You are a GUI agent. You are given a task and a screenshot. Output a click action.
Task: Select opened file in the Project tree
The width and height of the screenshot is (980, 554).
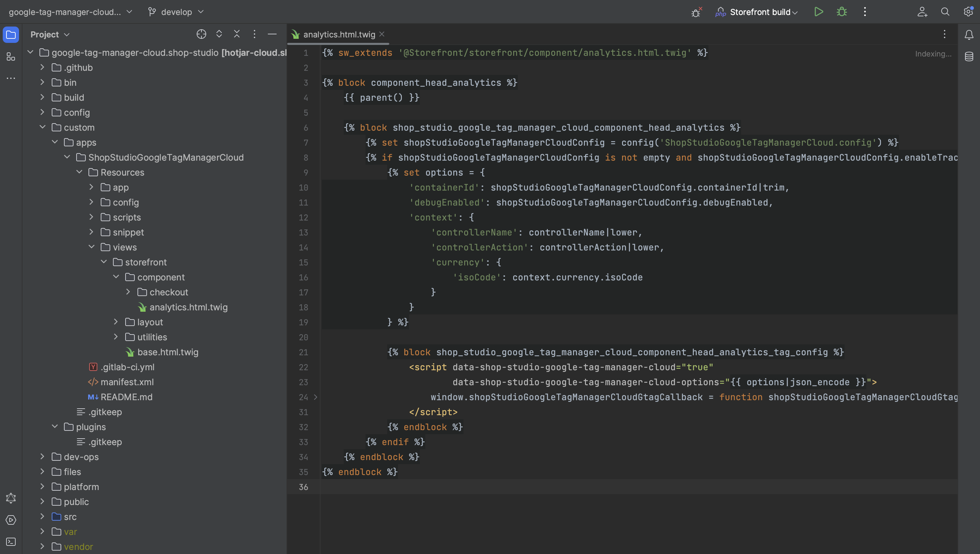[x=201, y=34]
